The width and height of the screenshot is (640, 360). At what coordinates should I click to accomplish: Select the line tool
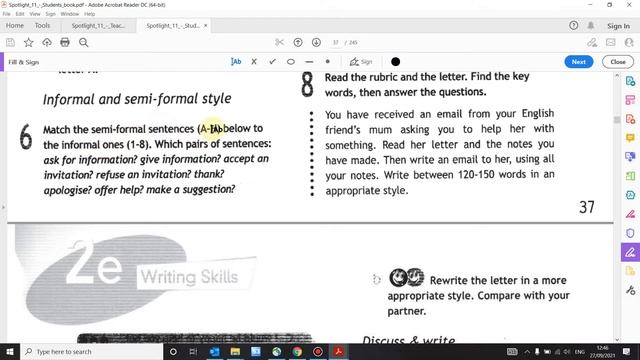[x=309, y=62]
